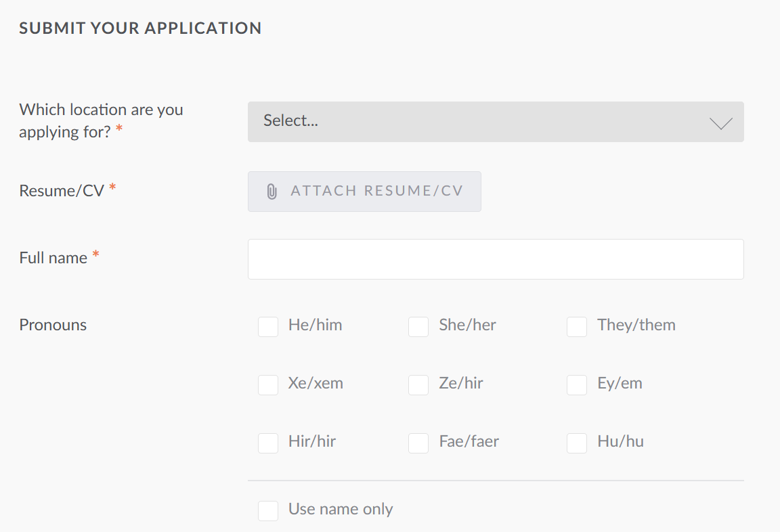
Task: Open the location 'Select...' dropdown
Action: [495, 122]
